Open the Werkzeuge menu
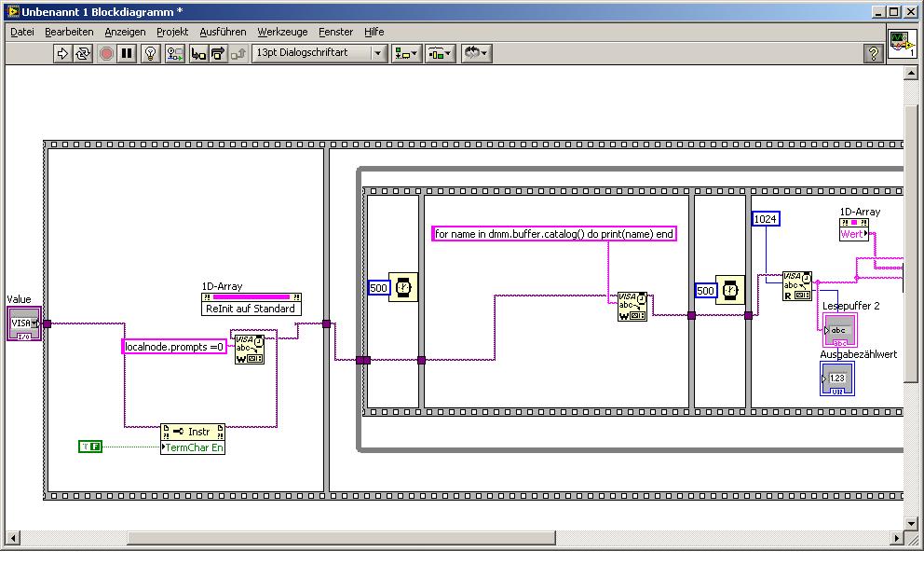Screen dimensions: 924x564 pos(282,32)
